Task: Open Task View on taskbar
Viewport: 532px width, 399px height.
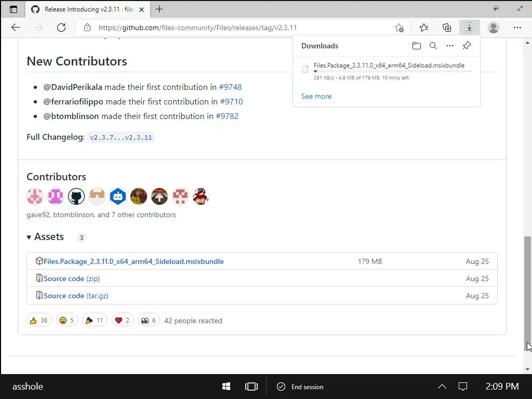Action: (251, 387)
